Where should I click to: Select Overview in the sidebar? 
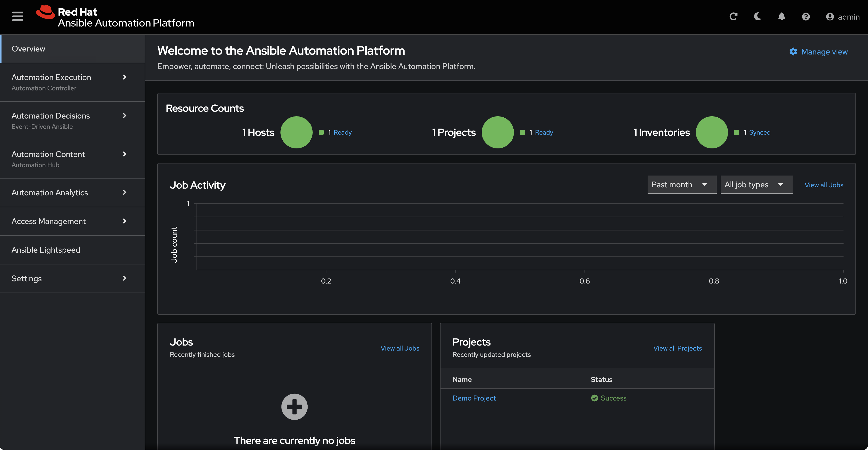tap(28, 48)
